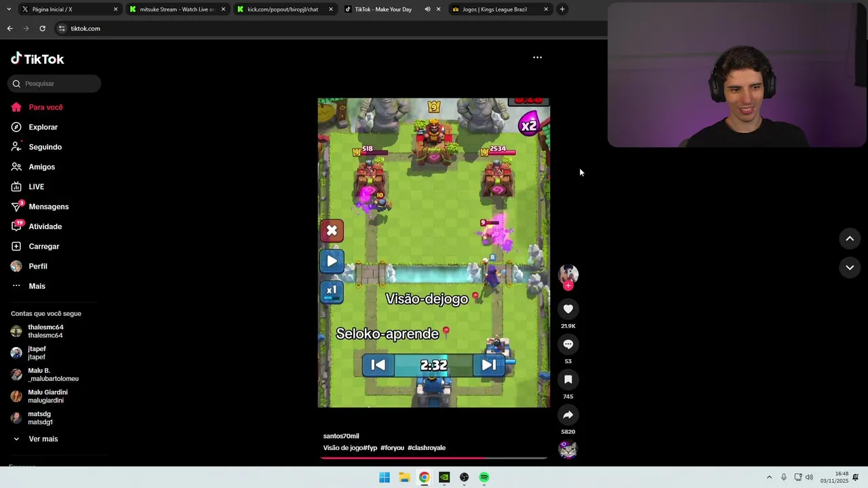Viewport: 868px width, 488px height.
Task: Mute the TikTok tab audio
Action: [427, 9]
